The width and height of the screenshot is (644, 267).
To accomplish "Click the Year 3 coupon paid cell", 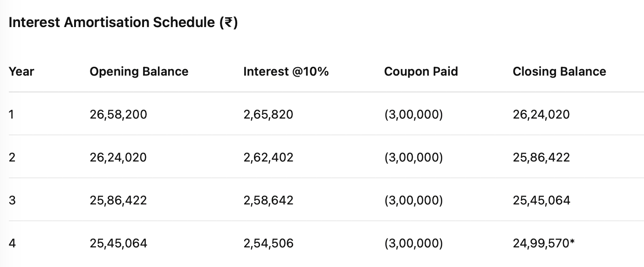I will point(413,200).
